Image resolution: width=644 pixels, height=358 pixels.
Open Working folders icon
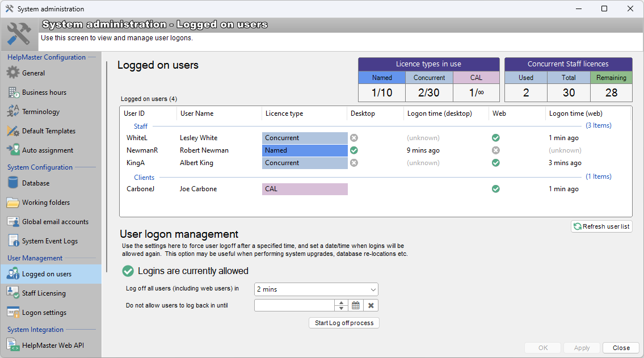[12, 203]
